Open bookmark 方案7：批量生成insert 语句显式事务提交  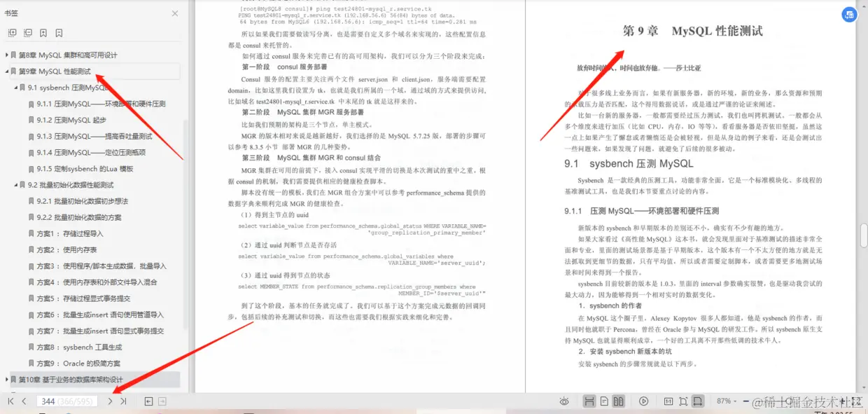(100, 331)
